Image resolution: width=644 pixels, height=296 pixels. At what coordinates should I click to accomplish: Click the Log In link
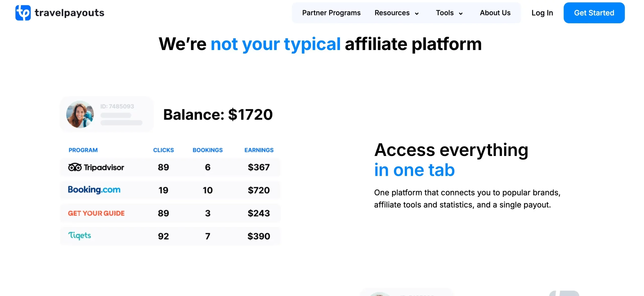click(542, 13)
